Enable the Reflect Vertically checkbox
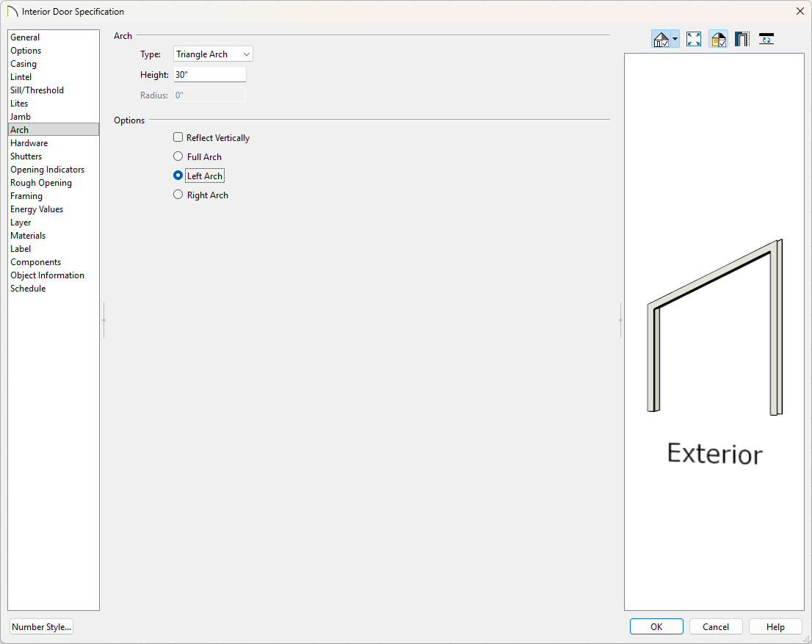Screen dimensions: 812x644 coord(178,137)
